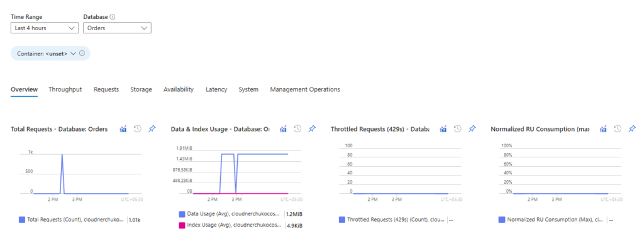This screenshot has width=644, height=248.
Task: Click Throttled Requests legend color swatch
Action: pyautogui.click(x=342, y=220)
